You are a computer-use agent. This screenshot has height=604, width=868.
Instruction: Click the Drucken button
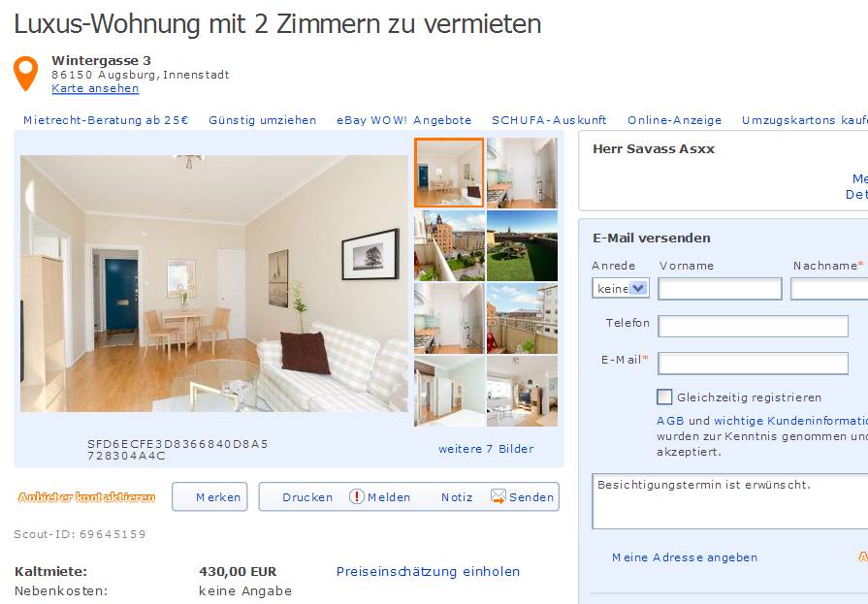[x=307, y=497]
